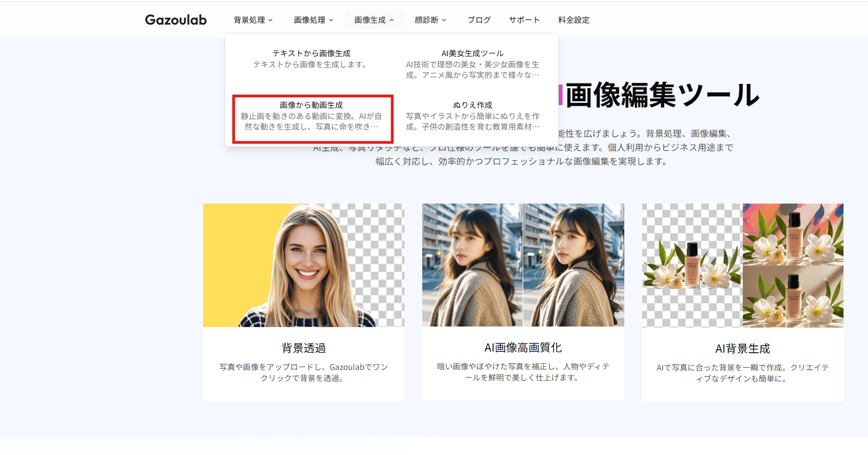Select 料金設定 in the navigation bar

pos(574,19)
